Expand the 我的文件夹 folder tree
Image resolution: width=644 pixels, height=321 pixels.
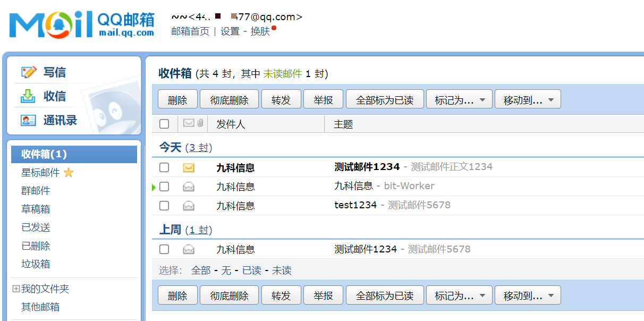[16, 289]
